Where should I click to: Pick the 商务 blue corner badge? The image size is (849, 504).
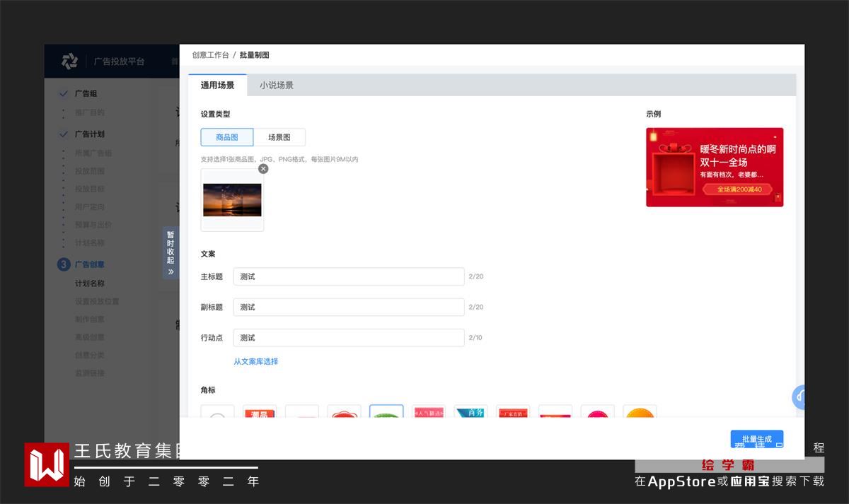470,411
